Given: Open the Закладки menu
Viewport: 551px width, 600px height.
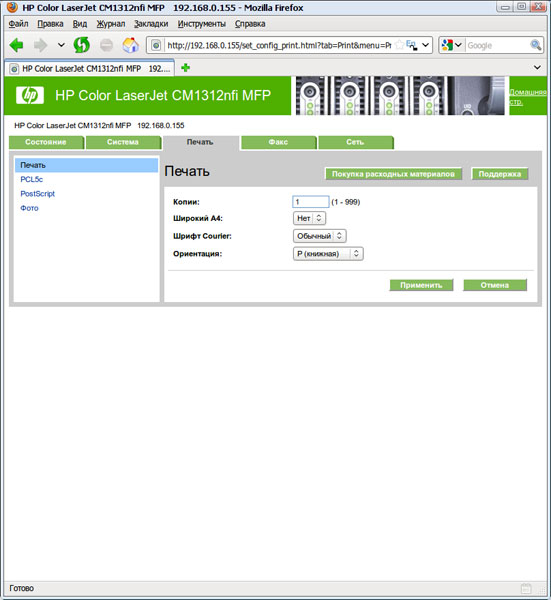Looking at the screenshot, I should point(151,24).
